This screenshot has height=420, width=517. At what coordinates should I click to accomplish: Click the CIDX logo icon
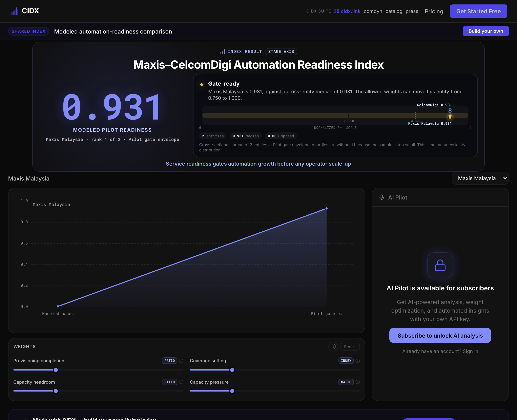coord(14,11)
